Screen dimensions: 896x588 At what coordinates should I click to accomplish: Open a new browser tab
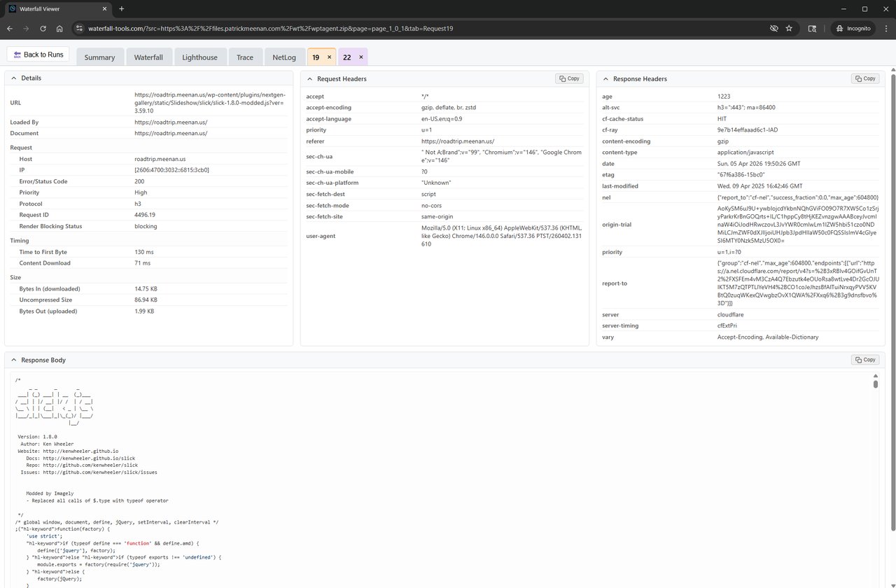122,9
